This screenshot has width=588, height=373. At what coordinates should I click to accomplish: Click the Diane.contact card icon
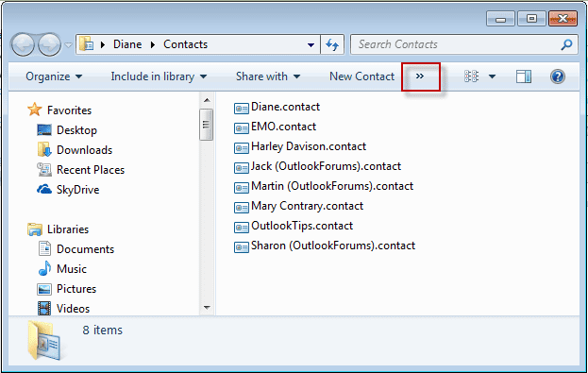point(241,109)
